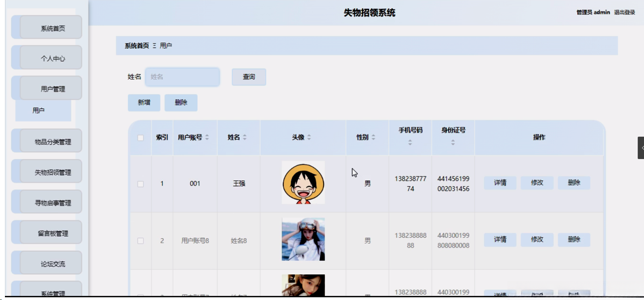This screenshot has height=300, width=644.
Task: Click 修改 for 姓名8
Action: (x=537, y=239)
